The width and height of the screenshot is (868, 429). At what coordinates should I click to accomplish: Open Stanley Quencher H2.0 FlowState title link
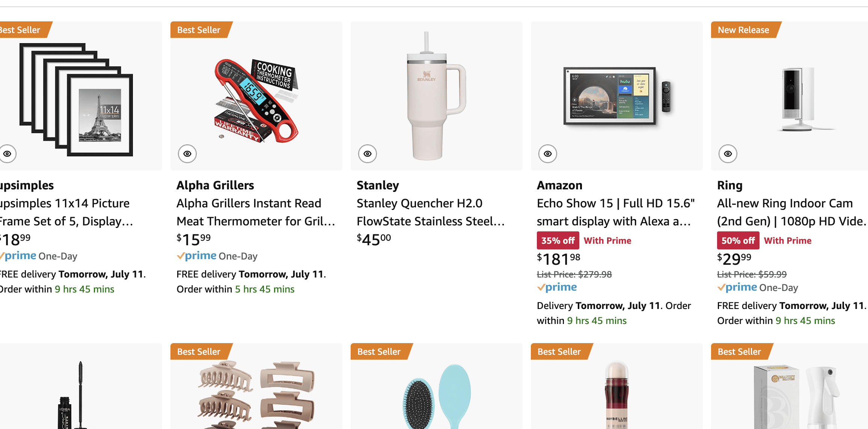[430, 212]
